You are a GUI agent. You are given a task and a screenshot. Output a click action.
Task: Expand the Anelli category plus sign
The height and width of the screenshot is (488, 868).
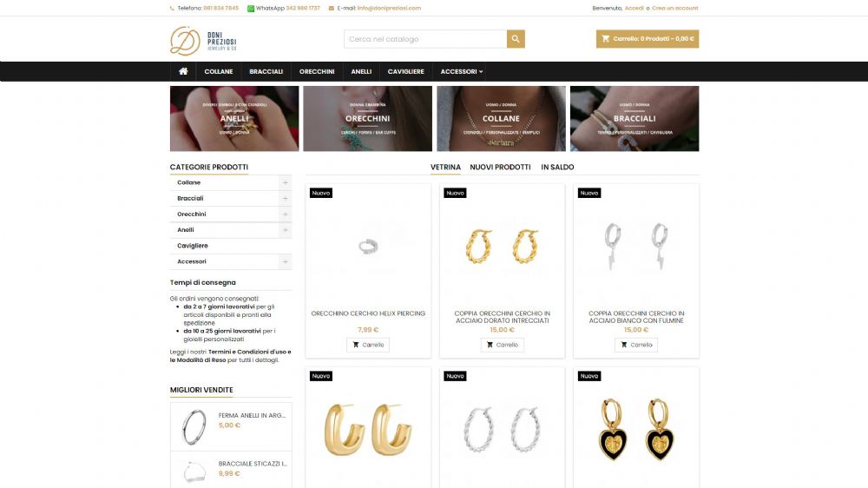[x=285, y=230]
